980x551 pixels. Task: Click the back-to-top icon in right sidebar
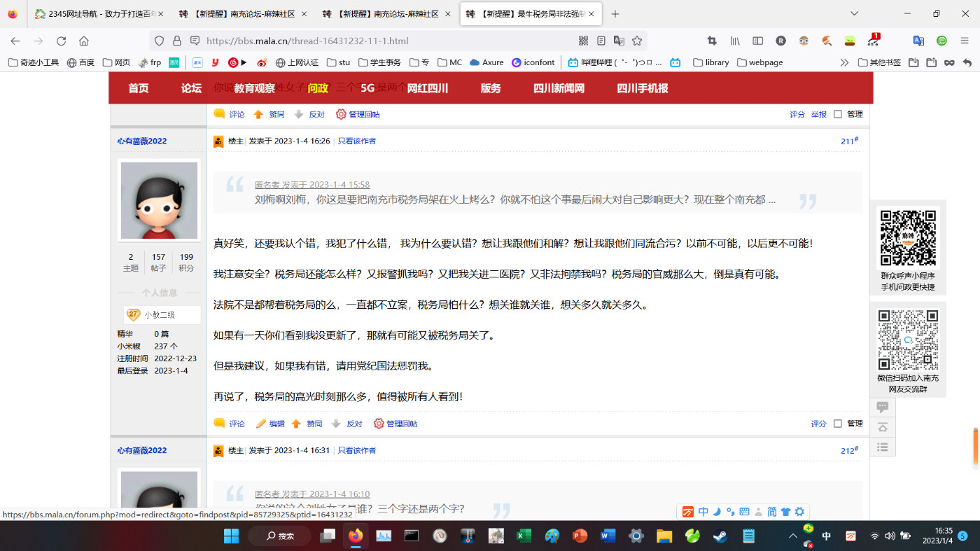click(883, 427)
